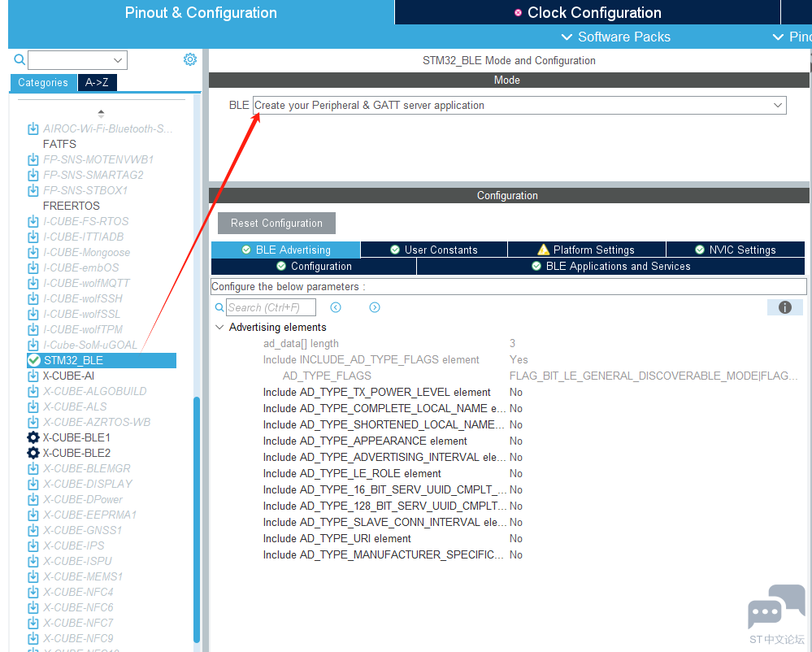Click the parameter search magnifier icon
Screen dimensions: 812x652
coord(219,307)
